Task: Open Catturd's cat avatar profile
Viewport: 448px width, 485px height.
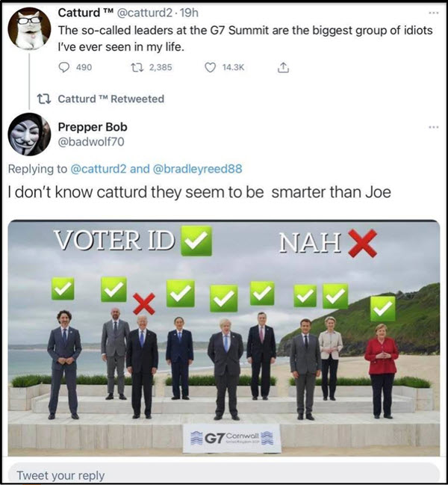Action: [29, 28]
